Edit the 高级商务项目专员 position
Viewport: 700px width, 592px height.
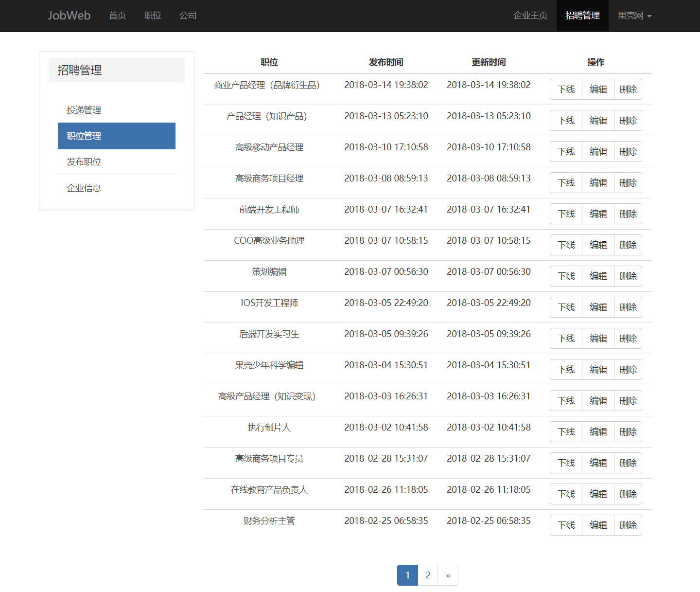598,463
